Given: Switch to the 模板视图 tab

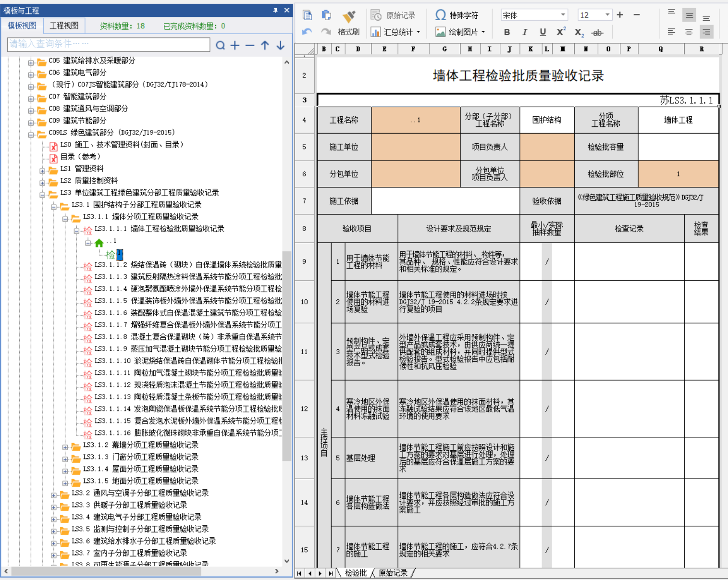Looking at the screenshot, I should pos(22,25).
